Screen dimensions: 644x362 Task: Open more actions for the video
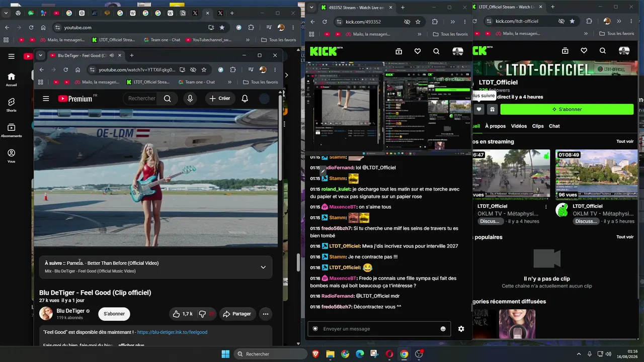(266, 314)
